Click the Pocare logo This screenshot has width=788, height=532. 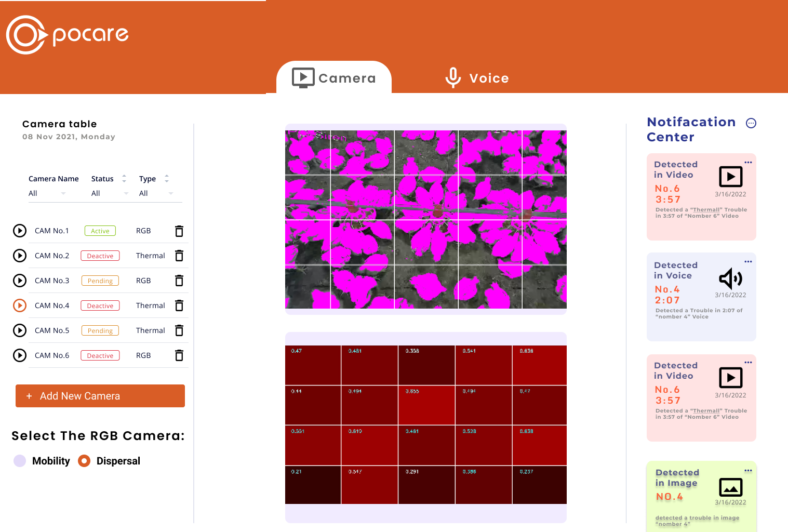coord(67,35)
